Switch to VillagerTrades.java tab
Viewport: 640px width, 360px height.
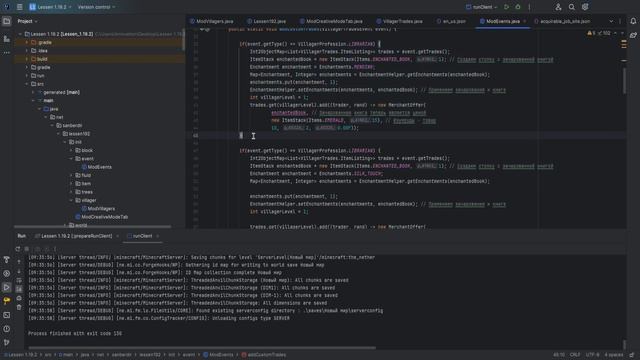coord(399,21)
